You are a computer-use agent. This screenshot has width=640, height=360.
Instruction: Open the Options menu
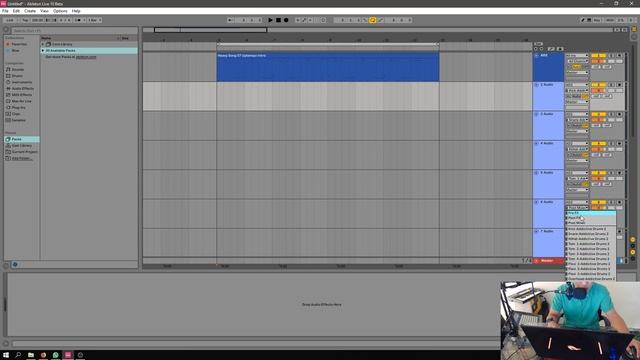(x=60, y=11)
